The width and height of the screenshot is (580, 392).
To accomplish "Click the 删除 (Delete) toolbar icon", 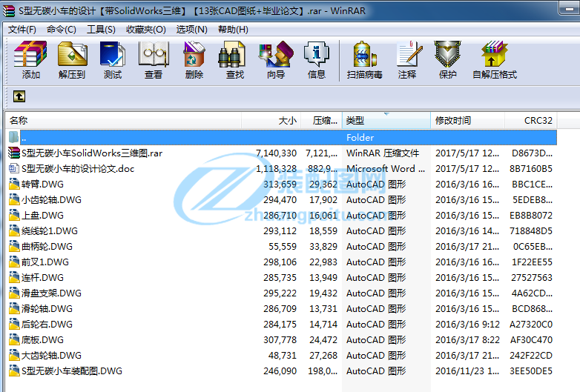I will [x=194, y=54].
